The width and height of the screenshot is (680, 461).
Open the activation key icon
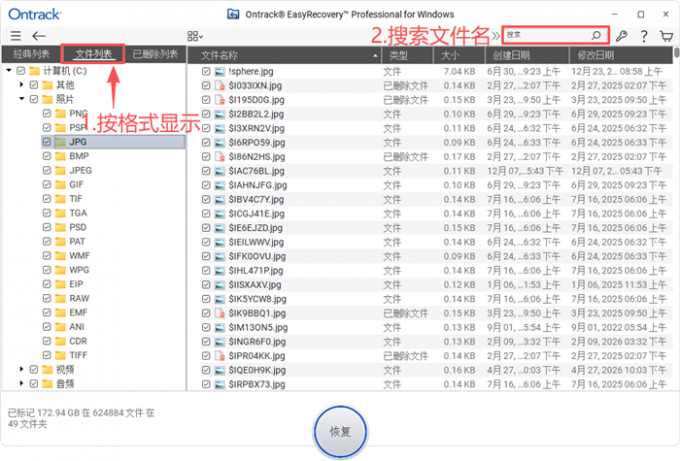pos(621,36)
